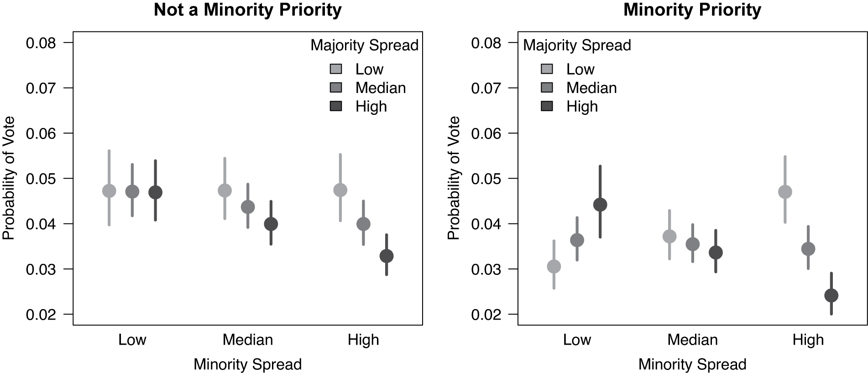This screenshot has height=377, width=868.
Task: Click Low legend swatch in Minority Priority chart
Action: 547,69
